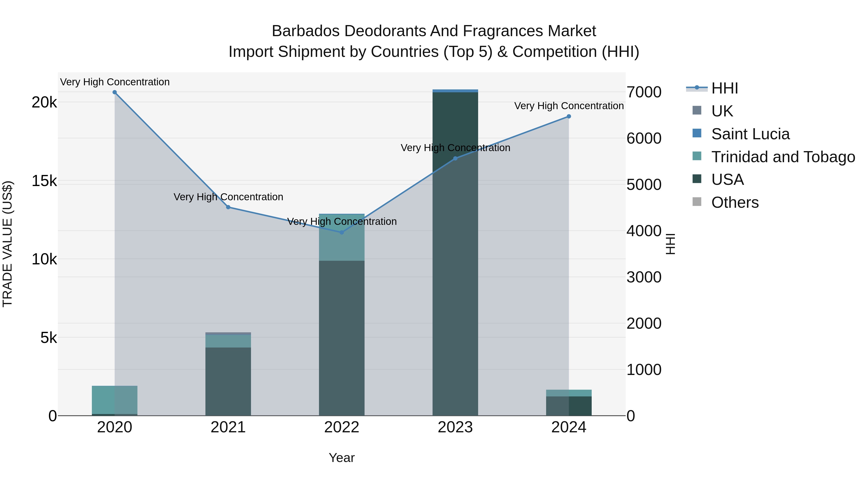
Task: Click the Trinidad and Tobago segment in 2022
Action: tap(342, 237)
